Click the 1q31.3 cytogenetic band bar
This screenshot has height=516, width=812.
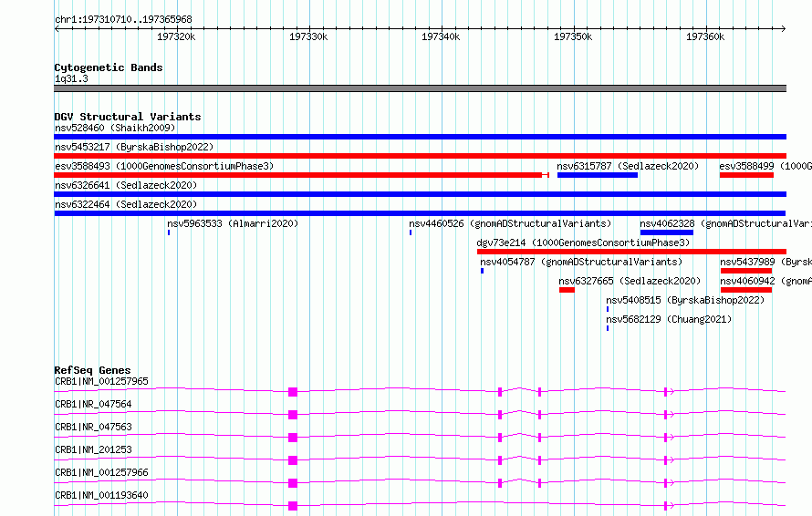click(x=420, y=88)
